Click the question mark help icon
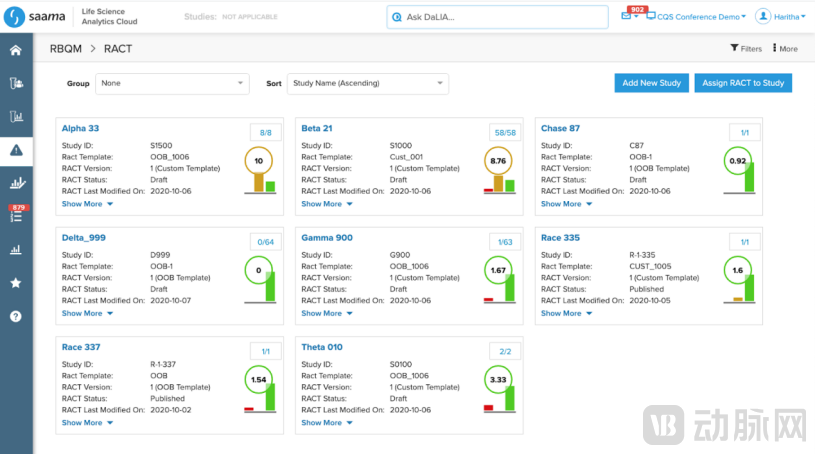Image resolution: width=816 pixels, height=455 pixels. tap(16, 316)
